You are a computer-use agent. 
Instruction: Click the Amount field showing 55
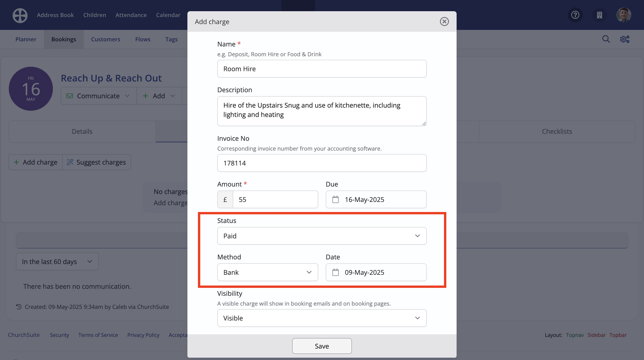coord(275,199)
